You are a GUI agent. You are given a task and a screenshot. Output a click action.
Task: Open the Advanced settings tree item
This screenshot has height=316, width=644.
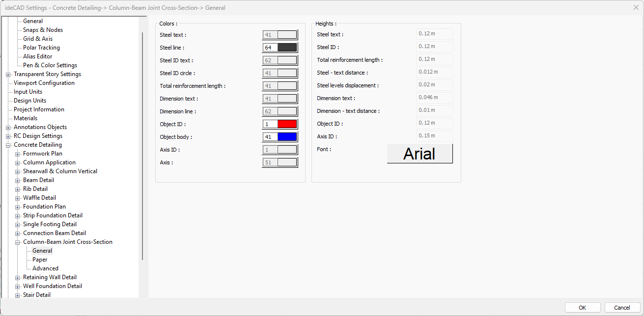pyautogui.click(x=45, y=268)
